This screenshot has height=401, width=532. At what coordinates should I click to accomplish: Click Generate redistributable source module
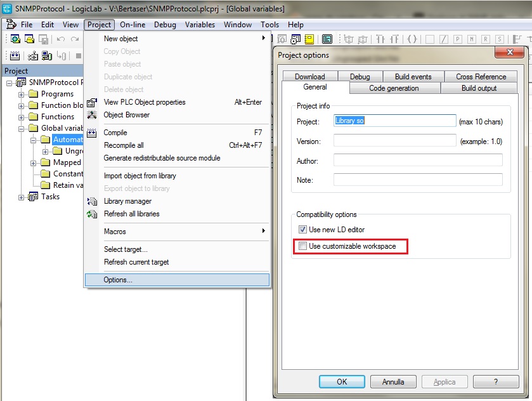177,158
